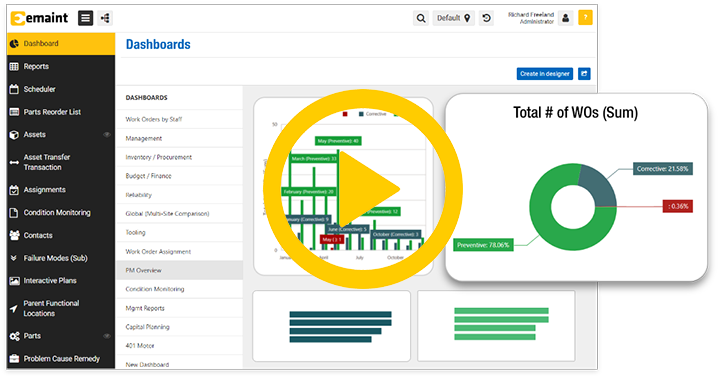Click the large yellow play button
Screen dimensions: 725x378
(363, 189)
